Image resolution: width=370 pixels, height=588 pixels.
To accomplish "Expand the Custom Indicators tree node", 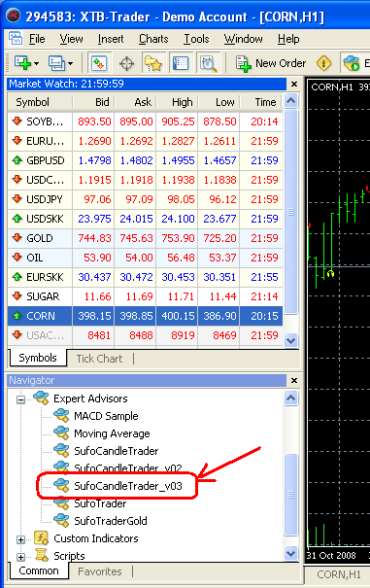I will point(21,540).
